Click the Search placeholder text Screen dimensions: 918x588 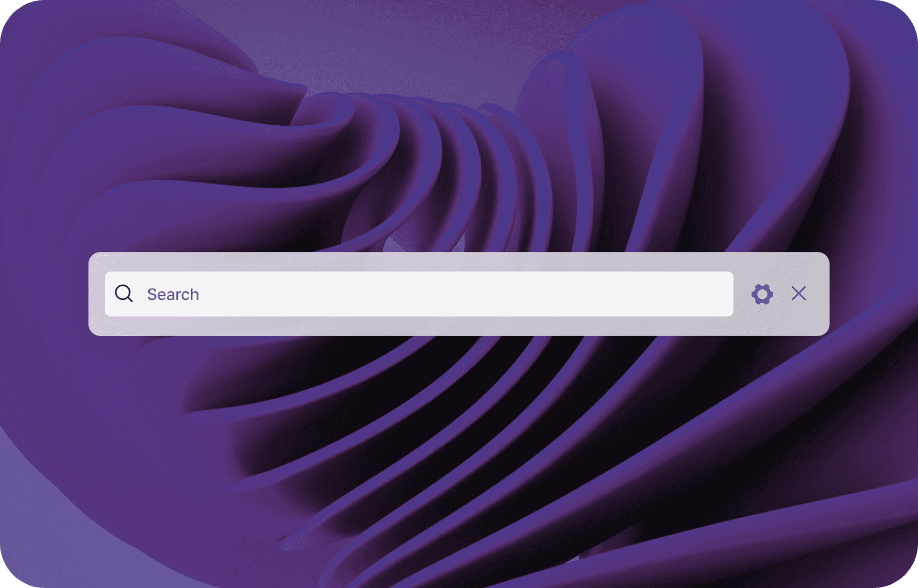173,294
